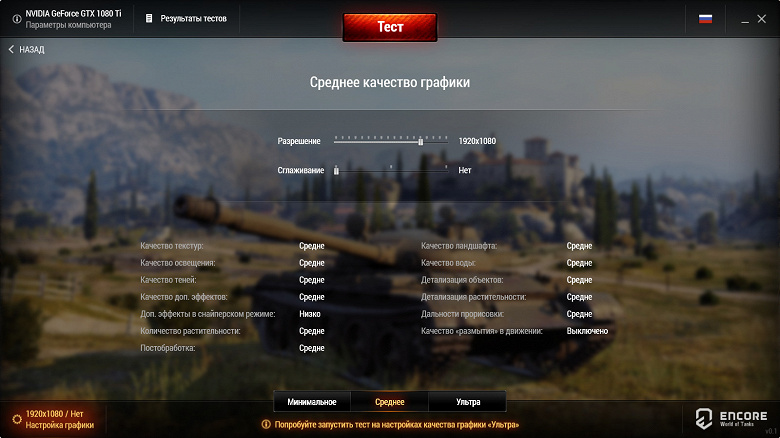Select the Ультра quality preset

tap(468, 402)
